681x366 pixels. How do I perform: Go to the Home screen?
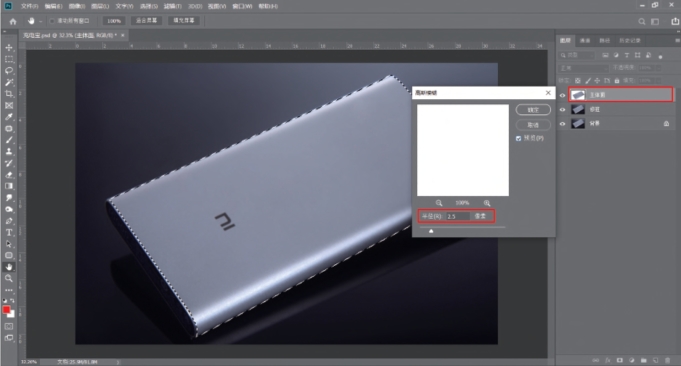coord(13,21)
